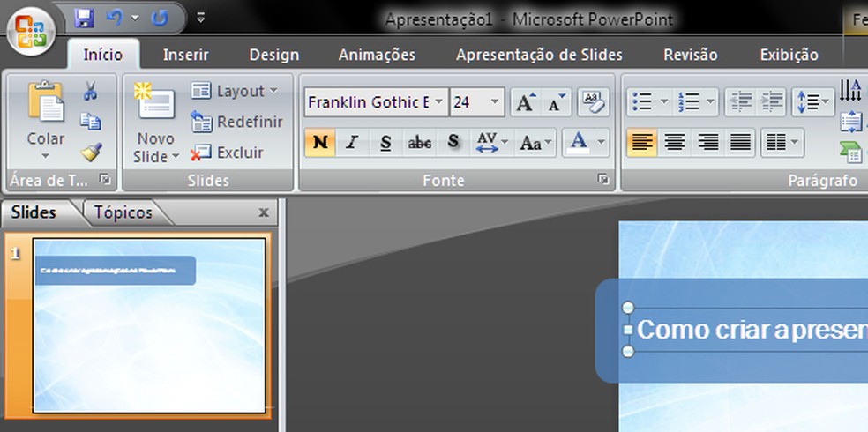Open the Design ribbon tab

coord(274,55)
